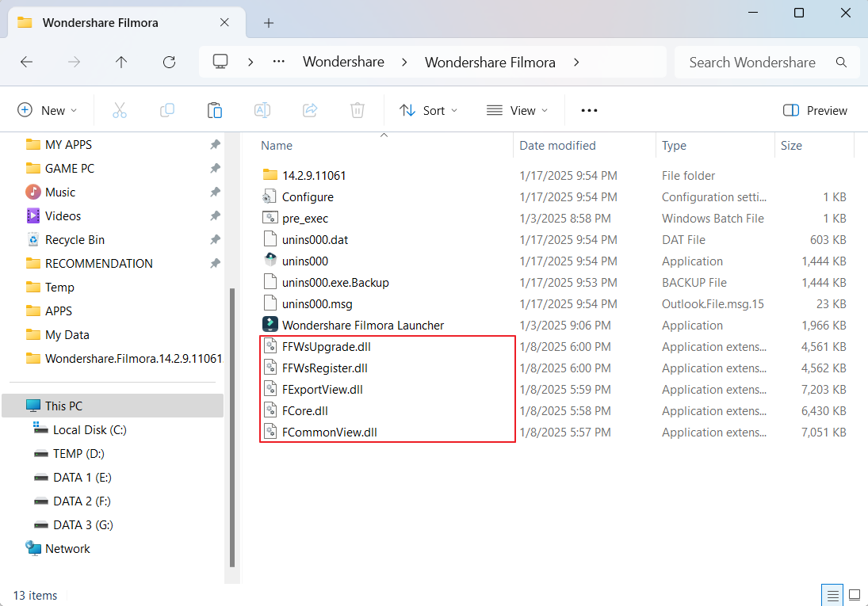Click the Rename icon in the toolbar
This screenshot has width=868, height=606.
(262, 110)
